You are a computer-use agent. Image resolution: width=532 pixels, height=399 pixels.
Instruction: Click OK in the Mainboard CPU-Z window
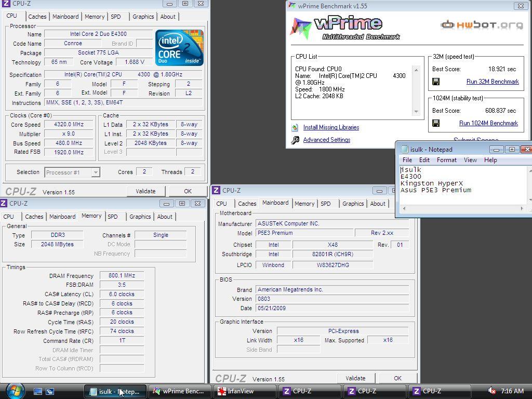pos(397,378)
